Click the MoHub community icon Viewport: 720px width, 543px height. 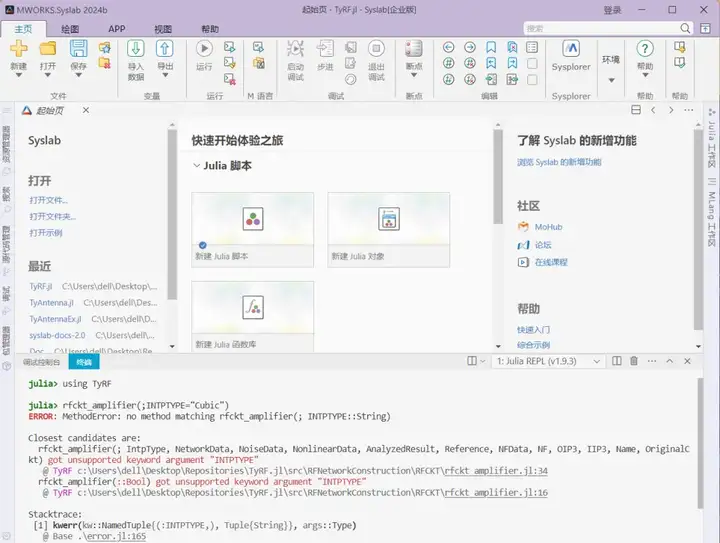click(523, 227)
